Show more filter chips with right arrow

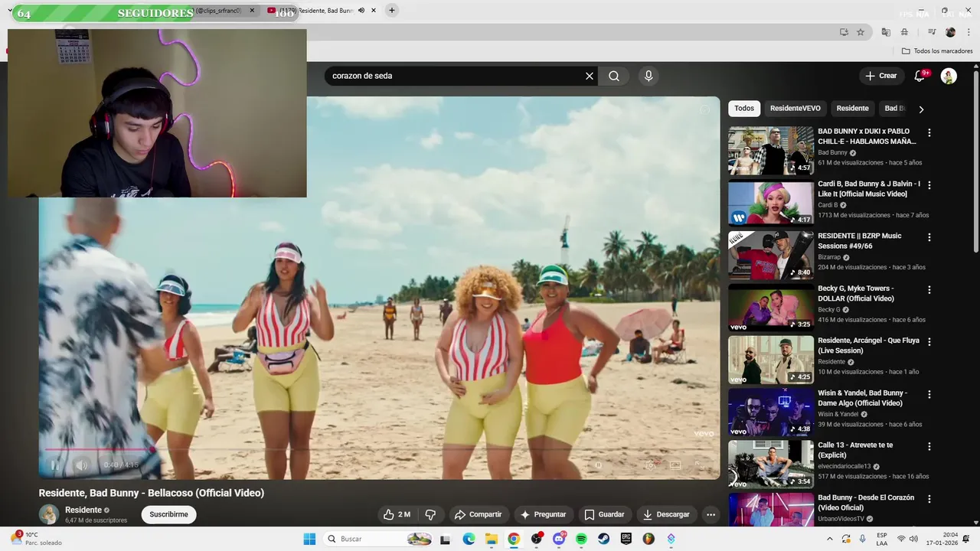pyautogui.click(x=921, y=109)
